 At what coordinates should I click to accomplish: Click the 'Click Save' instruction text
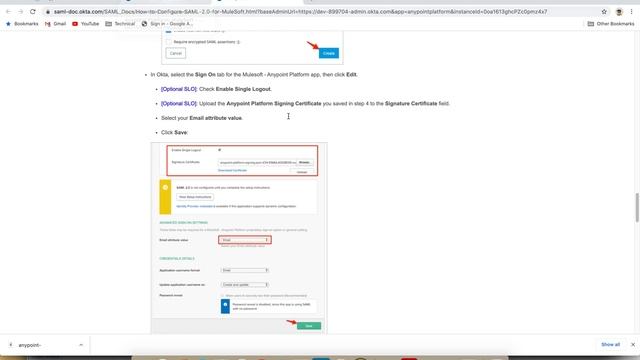point(174,133)
